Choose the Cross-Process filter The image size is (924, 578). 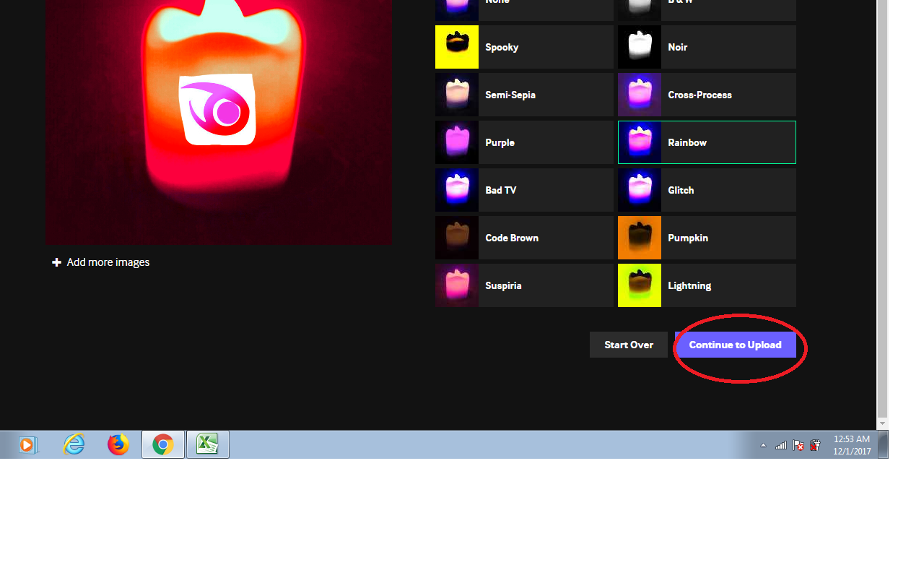[x=707, y=95]
